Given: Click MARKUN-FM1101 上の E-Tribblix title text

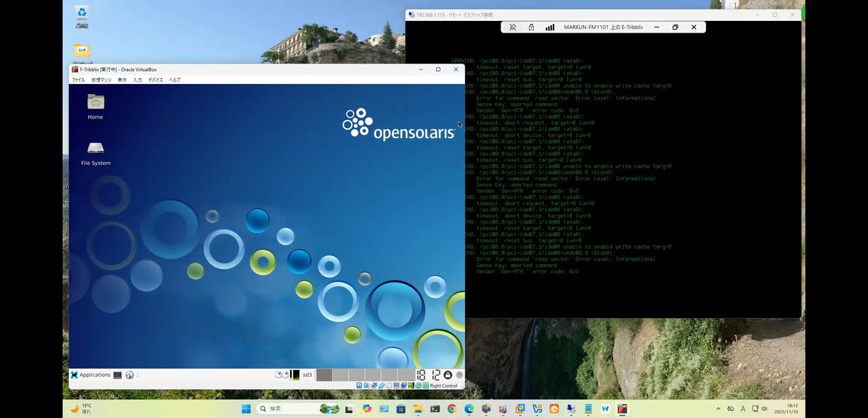Looking at the screenshot, I should coord(603,27).
